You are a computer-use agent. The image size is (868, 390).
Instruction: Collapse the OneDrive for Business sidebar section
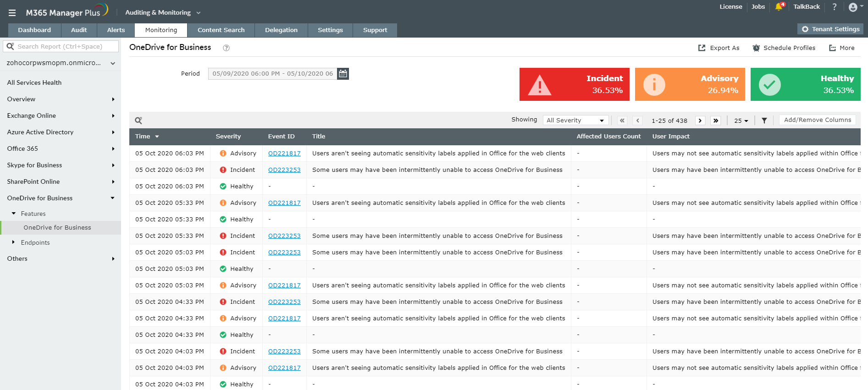pos(61,198)
